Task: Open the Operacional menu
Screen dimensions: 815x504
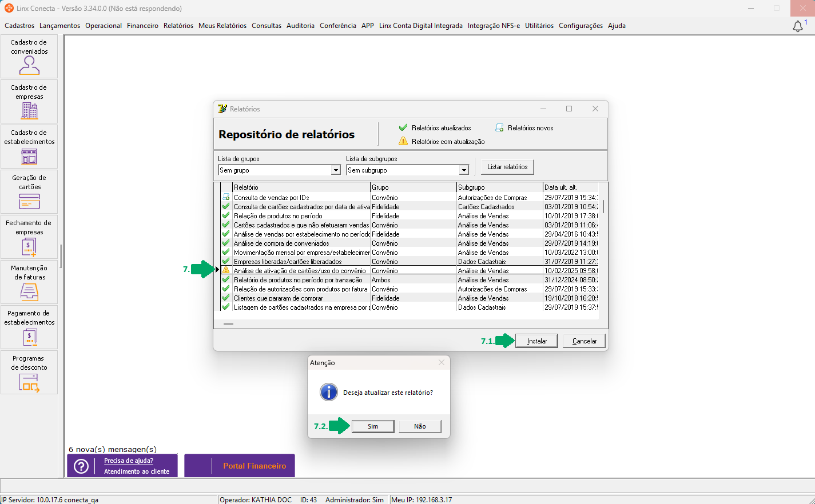Action: [x=104, y=26]
